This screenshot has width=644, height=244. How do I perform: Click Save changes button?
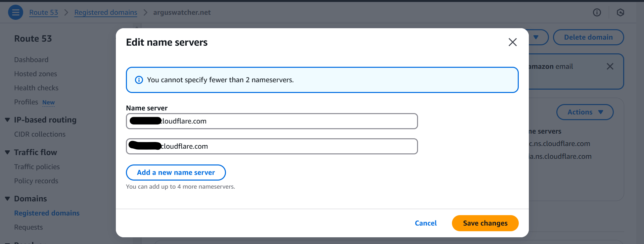[485, 223]
